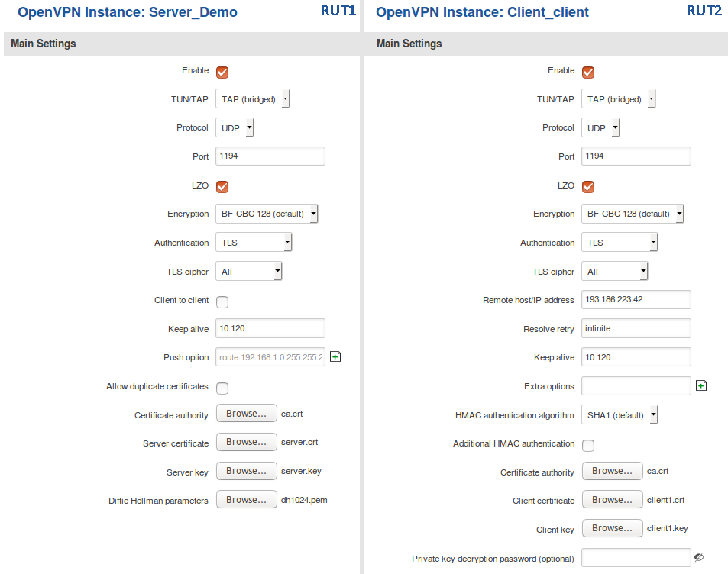Open the TUN/TAP dropdown on RUT1 server
Screen dimensions: 728x574
coord(253,98)
